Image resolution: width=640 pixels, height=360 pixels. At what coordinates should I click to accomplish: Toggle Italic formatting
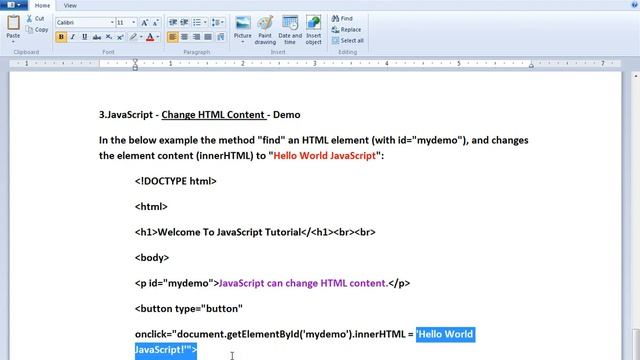pos(73,37)
